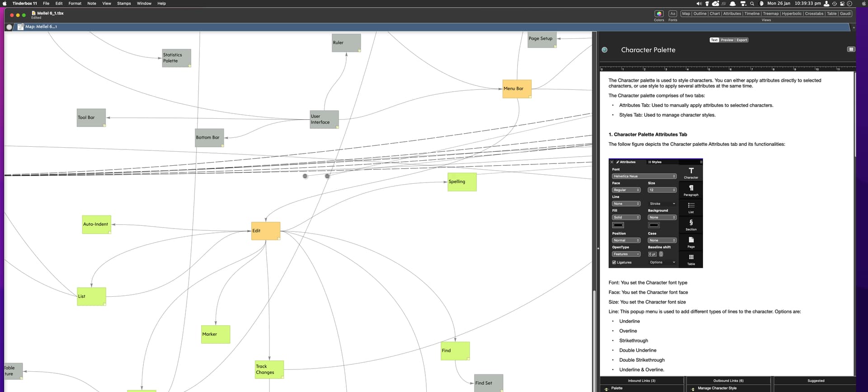This screenshot has height=392, width=868.
Task: Switch the text pane to Preview mode
Action: coord(727,40)
